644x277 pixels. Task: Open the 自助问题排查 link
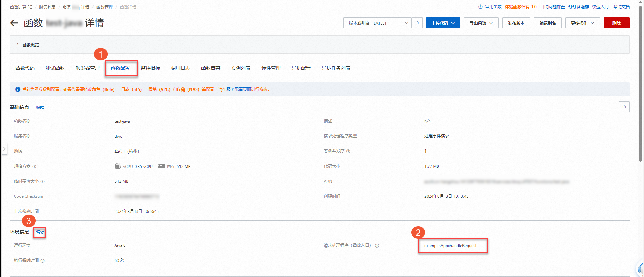click(552, 7)
